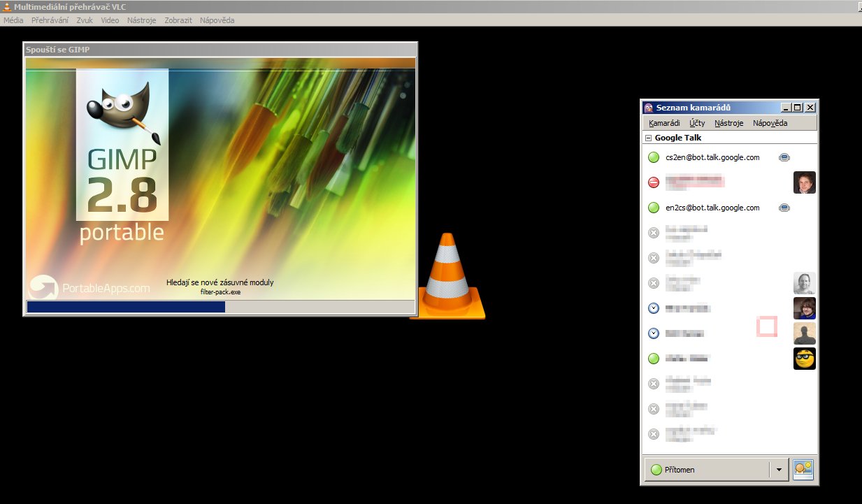Click the sunglasses smiley avatar
This screenshot has width=862, height=504.
pos(805,359)
